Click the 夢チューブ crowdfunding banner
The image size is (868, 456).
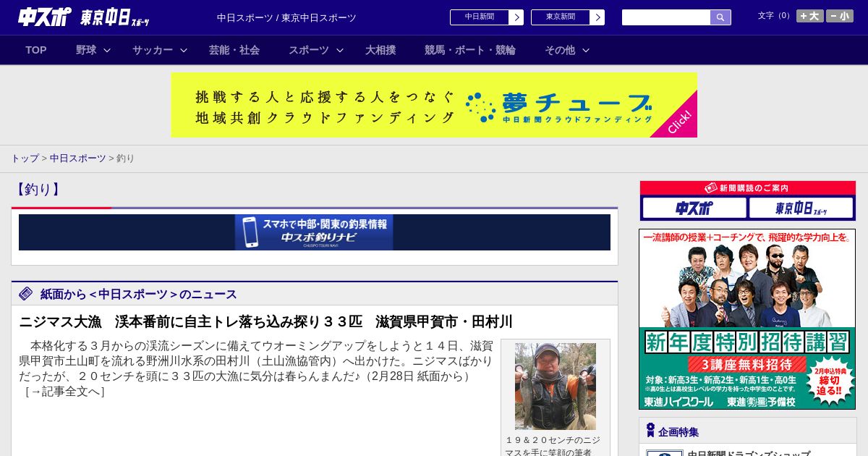[434, 105]
